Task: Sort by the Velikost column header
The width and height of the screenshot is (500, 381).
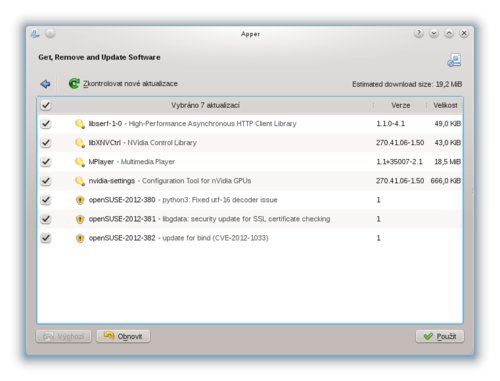Action: [445, 105]
